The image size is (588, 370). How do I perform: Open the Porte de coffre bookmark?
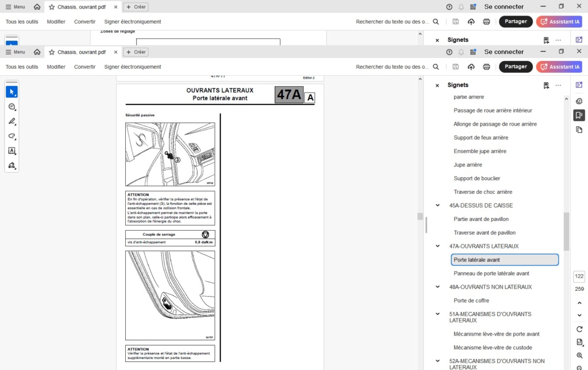click(471, 301)
